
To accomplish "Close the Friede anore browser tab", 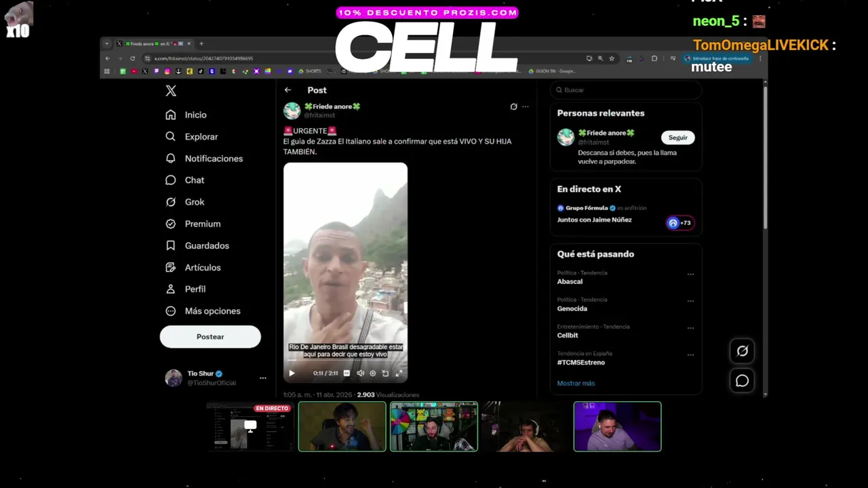I will 189,43.
